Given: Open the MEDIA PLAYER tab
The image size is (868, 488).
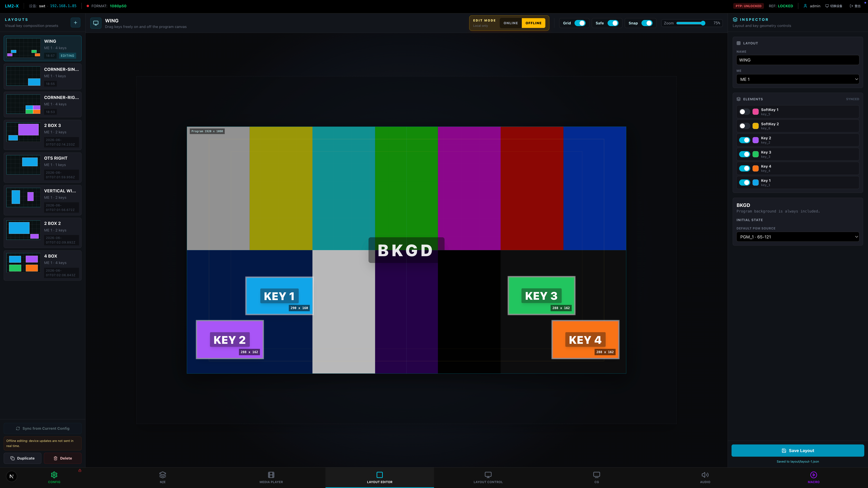Looking at the screenshot, I should coord(271,477).
